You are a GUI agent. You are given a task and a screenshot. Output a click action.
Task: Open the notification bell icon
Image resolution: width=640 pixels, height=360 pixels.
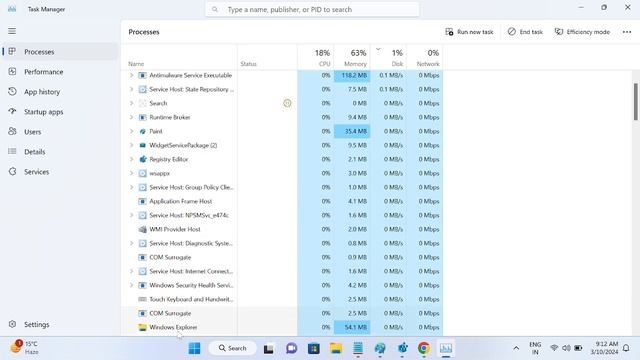[x=626, y=348]
